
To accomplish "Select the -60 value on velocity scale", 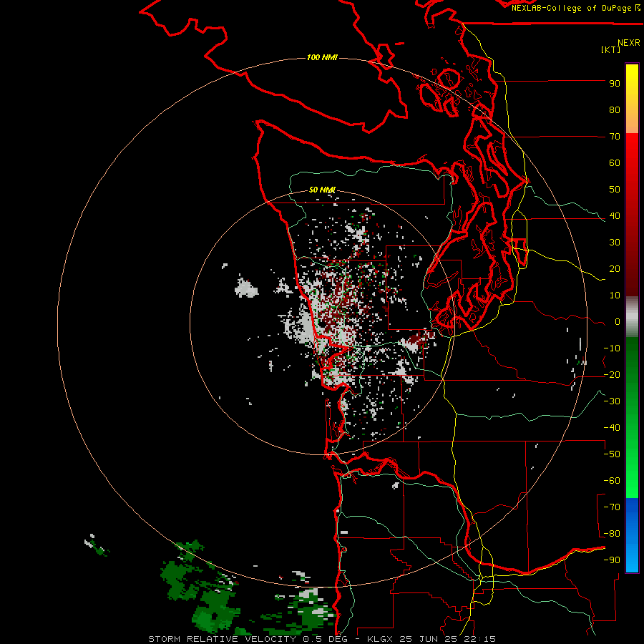I will coord(612,481).
